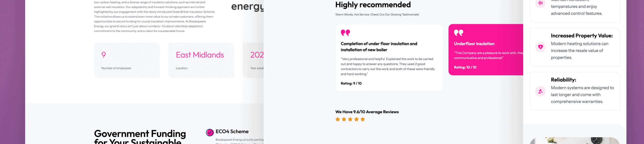The width and height of the screenshot is (644, 144).
Task: Click the fifth orange review star
Action: click(x=363, y=119)
